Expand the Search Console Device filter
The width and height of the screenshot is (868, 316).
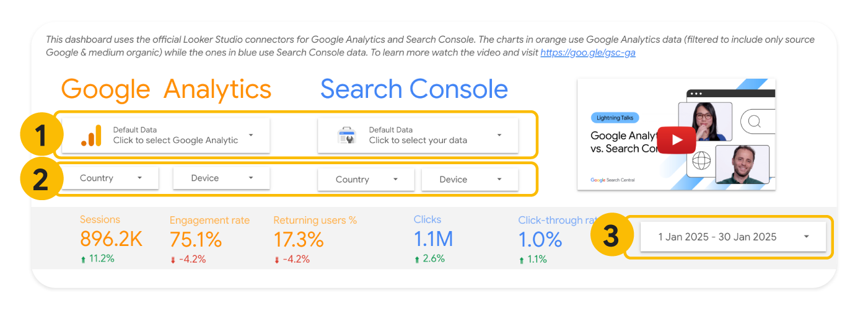tap(499, 180)
